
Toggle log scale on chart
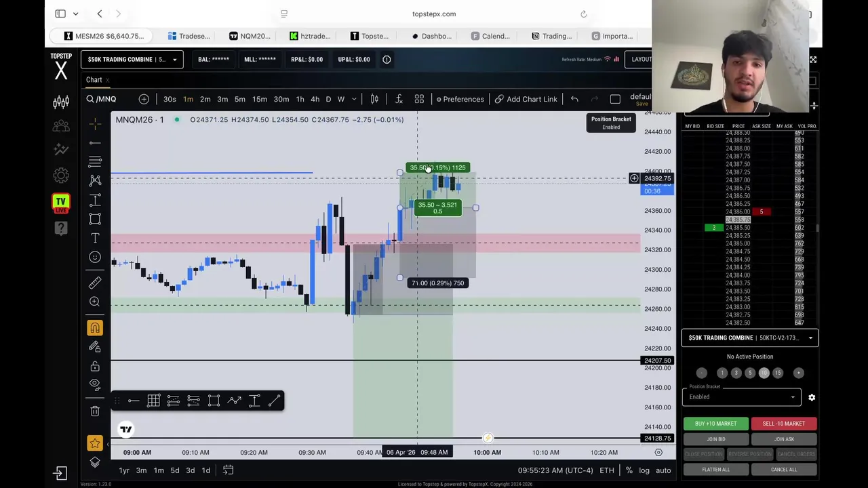pyautogui.click(x=644, y=470)
